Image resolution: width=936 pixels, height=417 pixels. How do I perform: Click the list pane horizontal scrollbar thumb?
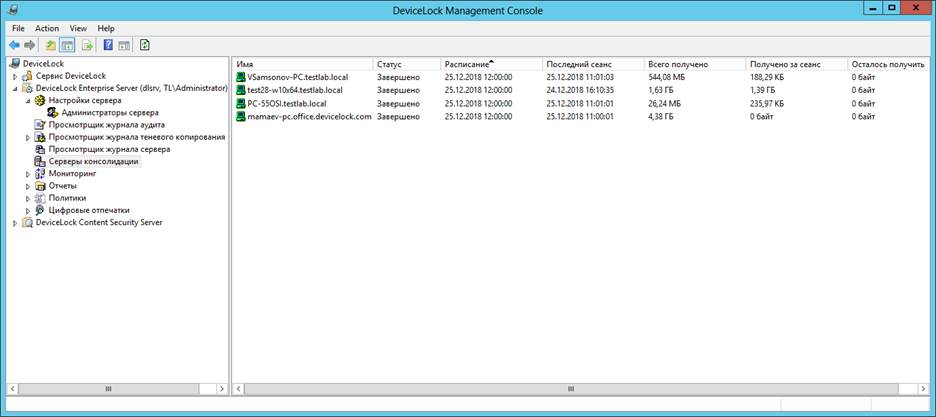(571, 388)
